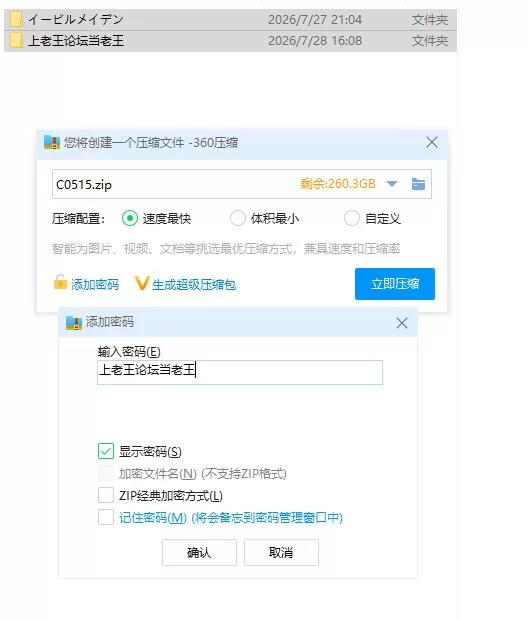This screenshot has height=620, width=528.
Task: Enable ZIP经典加密方式(L) checkbox
Action: pos(106,495)
